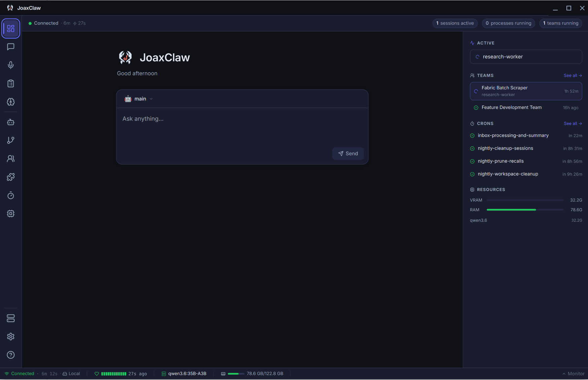This screenshot has height=380, width=588.
Task: Open the settings gear icon in sidebar
Action: click(x=11, y=337)
